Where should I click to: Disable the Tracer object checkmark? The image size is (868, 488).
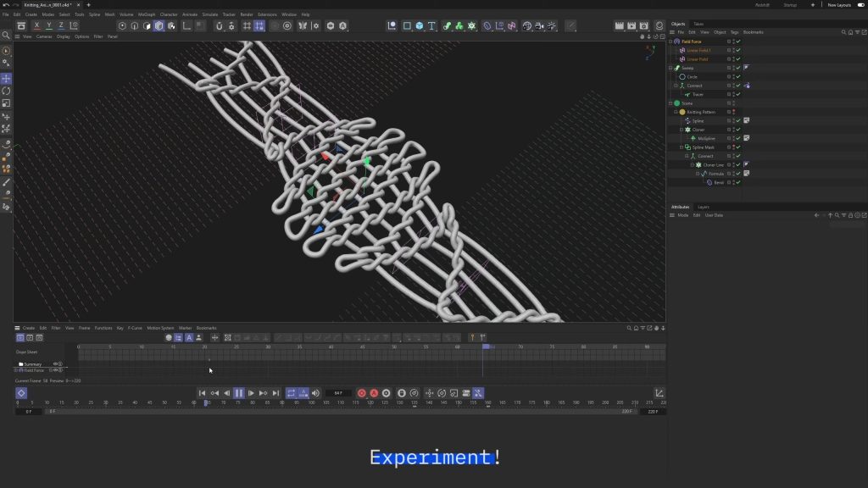738,95
